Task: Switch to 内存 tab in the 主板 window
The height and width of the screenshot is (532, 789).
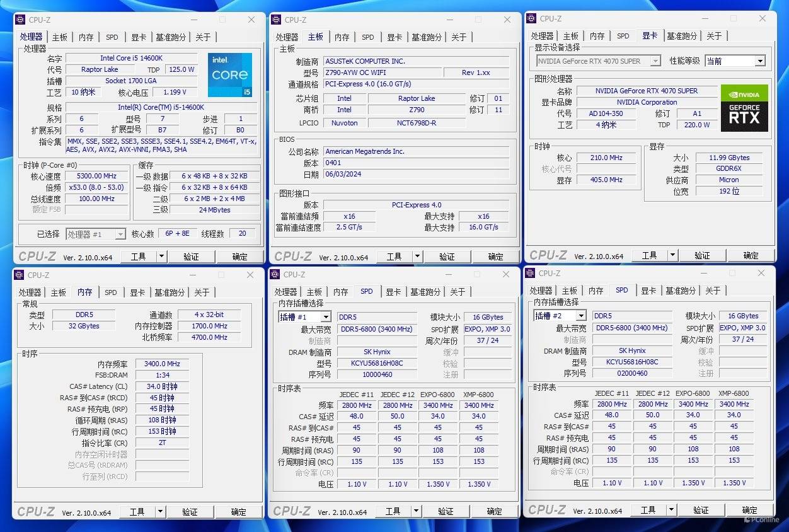Action: (x=342, y=37)
